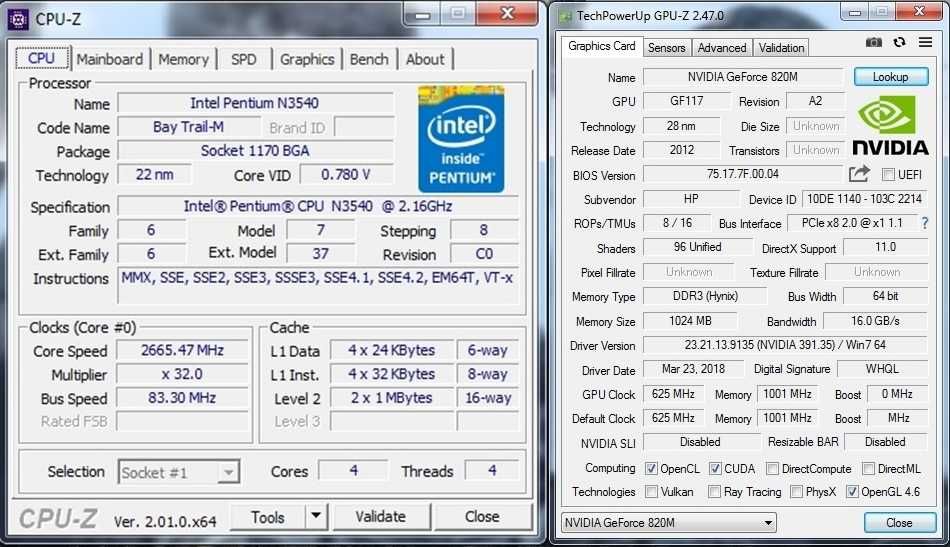950x547 pixels.
Task: Switch to the SPD tab
Action: tap(244, 59)
